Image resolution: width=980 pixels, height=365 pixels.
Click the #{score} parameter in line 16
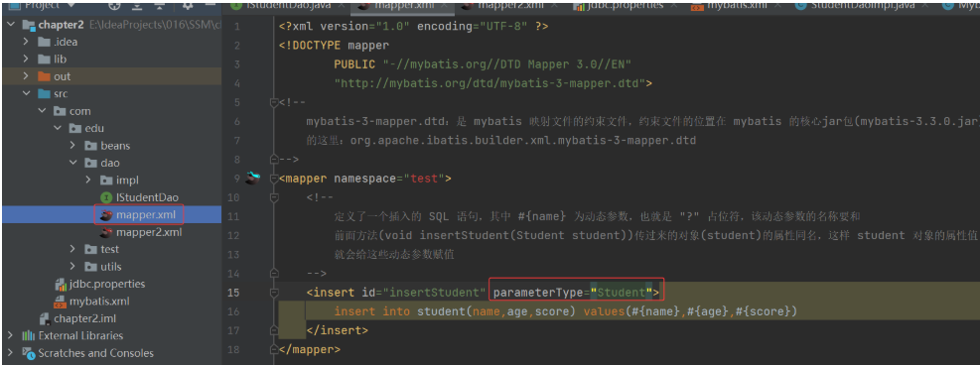coord(765,311)
